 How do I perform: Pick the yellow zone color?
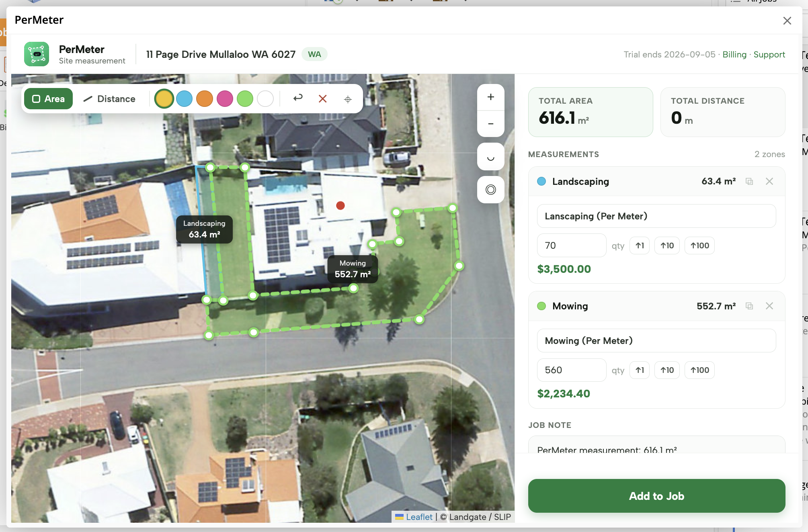tap(164, 99)
